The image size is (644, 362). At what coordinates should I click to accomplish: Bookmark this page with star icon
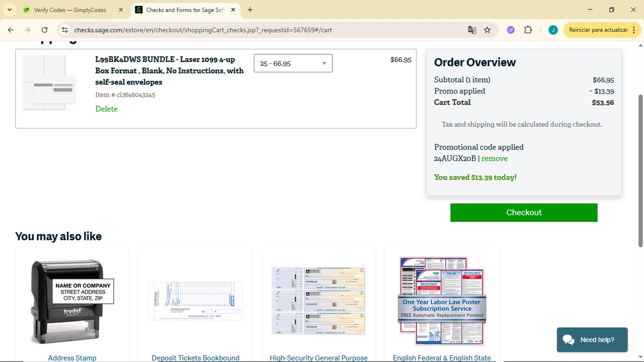pyautogui.click(x=487, y=30)
